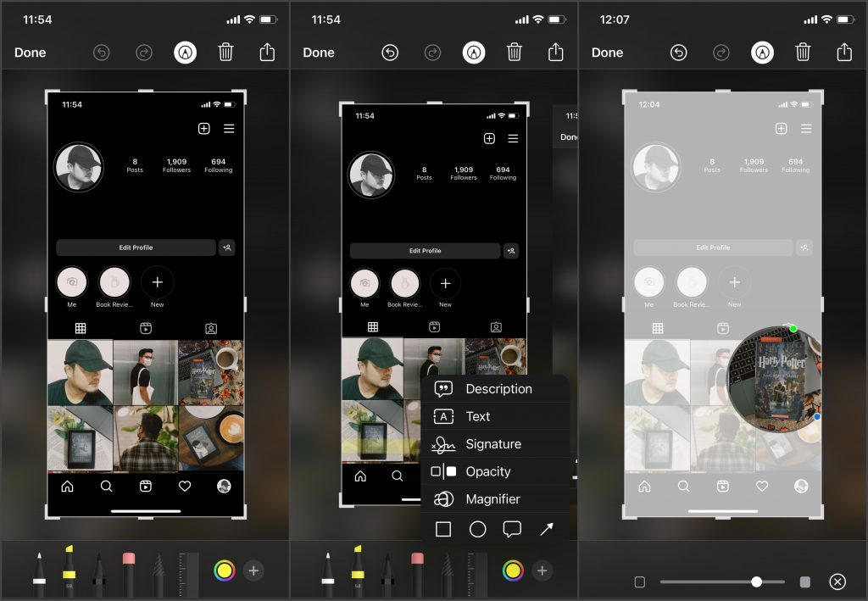Choose Description from the popup menu
The width and height of the screenshot is (868, 601).
[498, 388]
